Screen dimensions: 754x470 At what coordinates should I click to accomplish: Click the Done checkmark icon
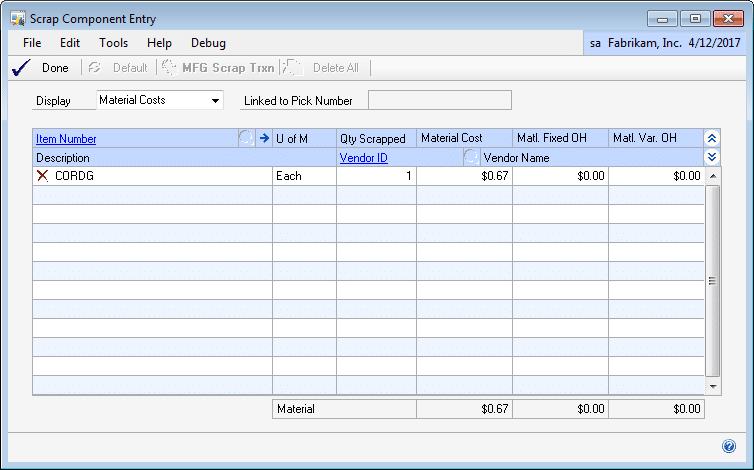click(x=20, y=68)
